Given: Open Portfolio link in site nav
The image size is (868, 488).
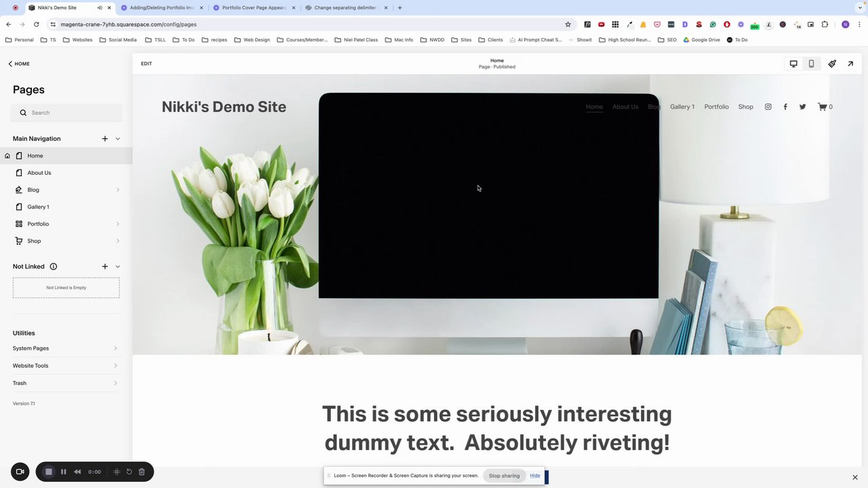Looking at the screenshot, I should (716, 106).
